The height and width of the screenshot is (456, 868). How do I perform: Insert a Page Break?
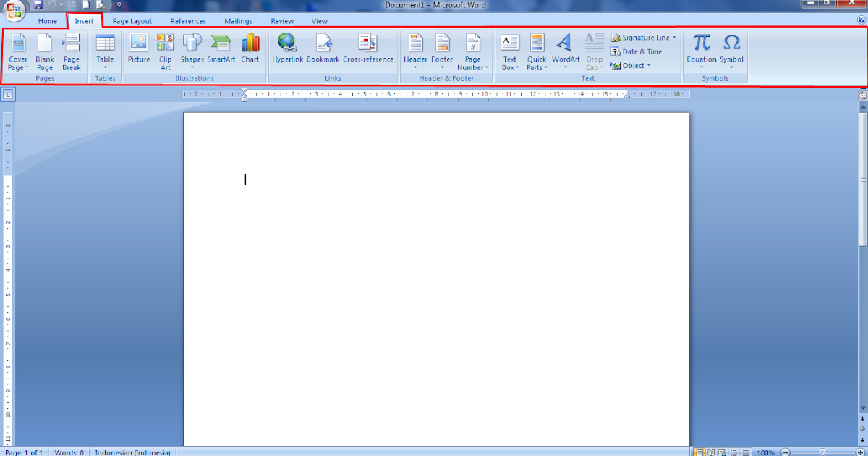(x=72, y=52)
